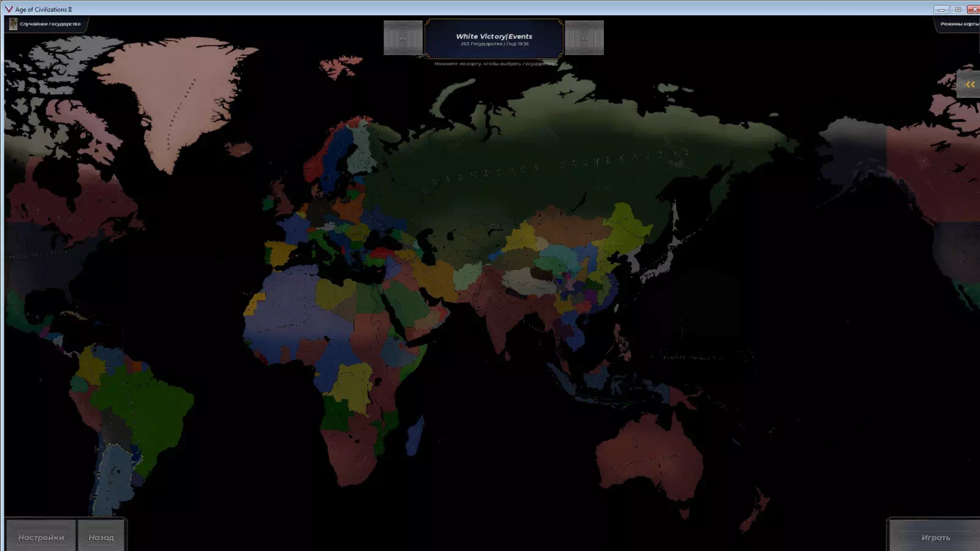
Task: Open the Режимы карты map modes menu
Action: click(959, 24)
